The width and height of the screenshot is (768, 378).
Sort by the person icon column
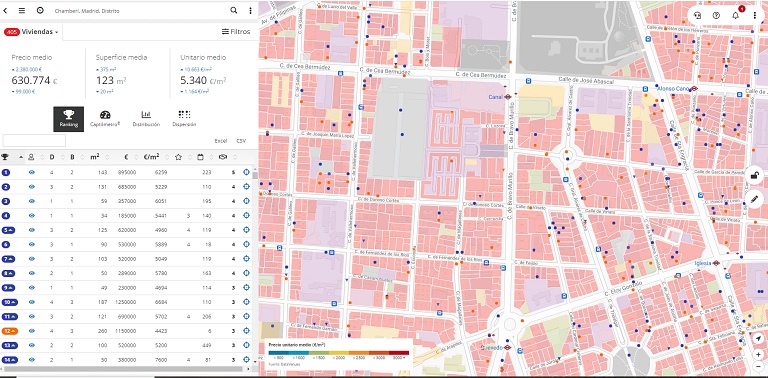point(31,157)
